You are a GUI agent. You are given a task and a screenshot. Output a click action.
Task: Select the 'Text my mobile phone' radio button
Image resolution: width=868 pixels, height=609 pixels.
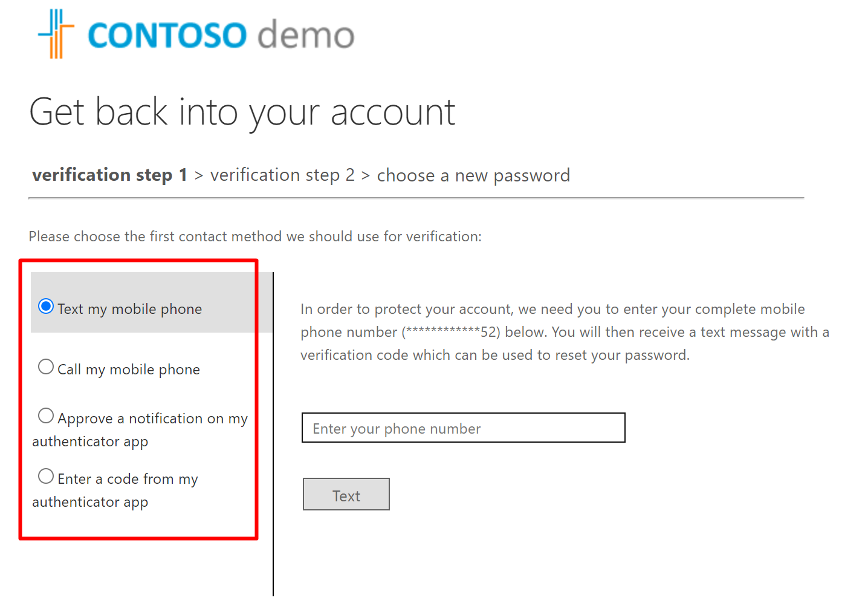click(x=46, y=307)
